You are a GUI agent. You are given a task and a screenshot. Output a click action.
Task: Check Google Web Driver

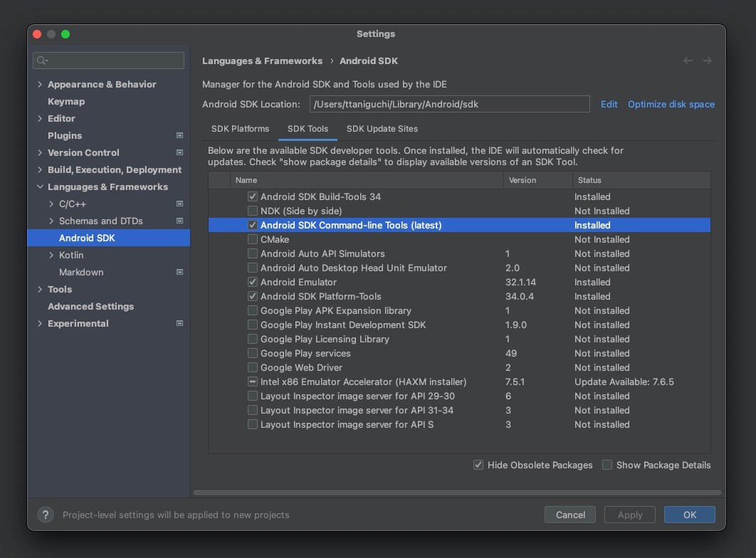[x=252, y=367]
